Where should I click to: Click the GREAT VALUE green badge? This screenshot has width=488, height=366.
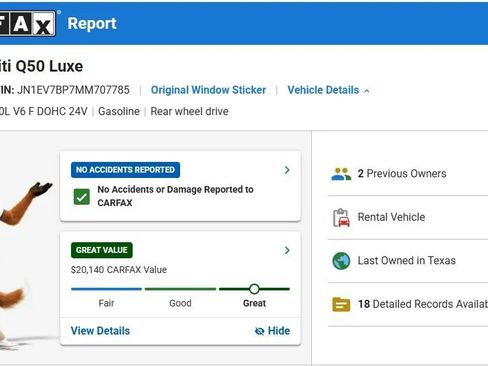coord(102,250)
